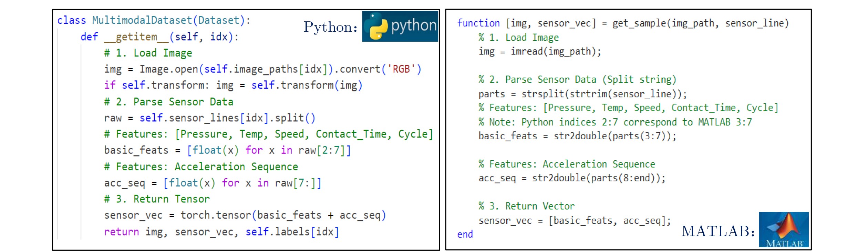868x251 pixels.
Task: Click the MATLAB function get_sample declaration
Action: 622,23
